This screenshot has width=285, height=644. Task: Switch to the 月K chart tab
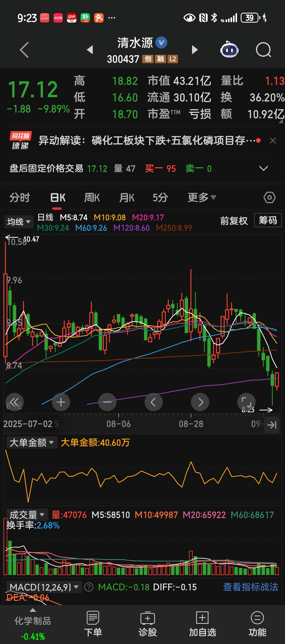click(127, 197)
